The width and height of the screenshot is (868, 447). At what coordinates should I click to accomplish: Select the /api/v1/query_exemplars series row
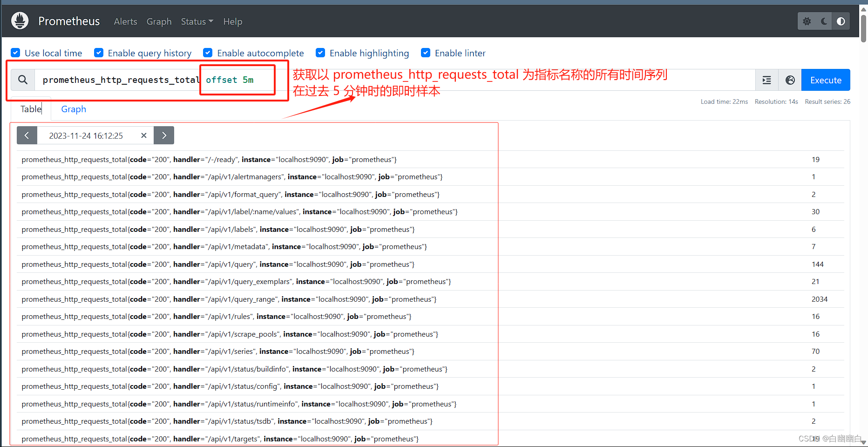(x=430, y=282)
